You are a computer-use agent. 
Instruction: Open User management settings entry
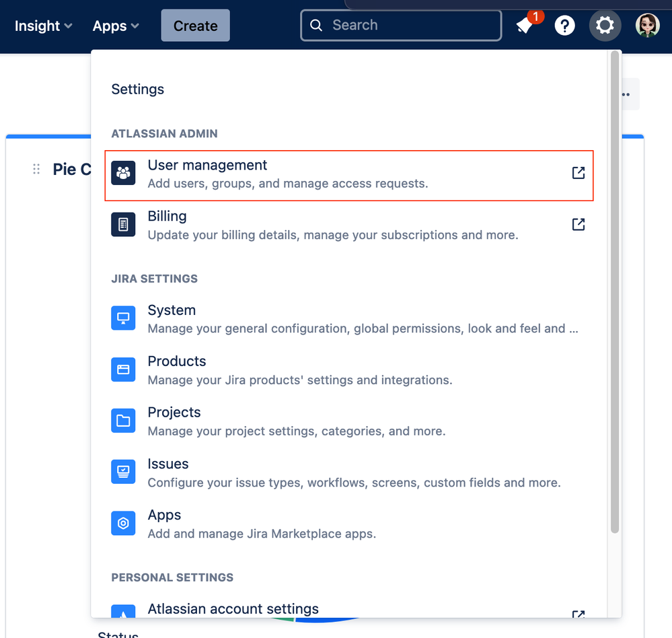coord(349,176)
